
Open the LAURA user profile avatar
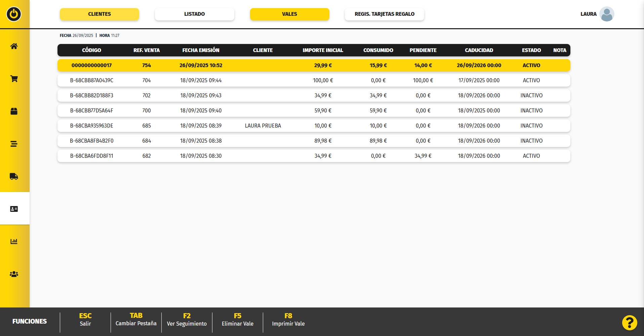606,14
